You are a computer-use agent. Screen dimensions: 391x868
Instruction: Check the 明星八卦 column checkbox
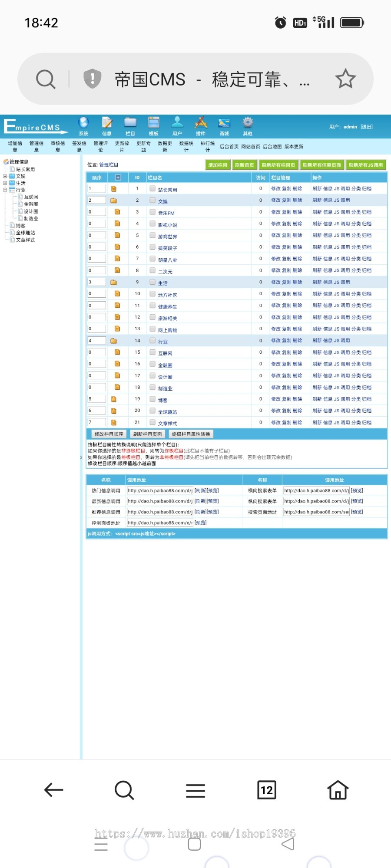tap(152, 259)
